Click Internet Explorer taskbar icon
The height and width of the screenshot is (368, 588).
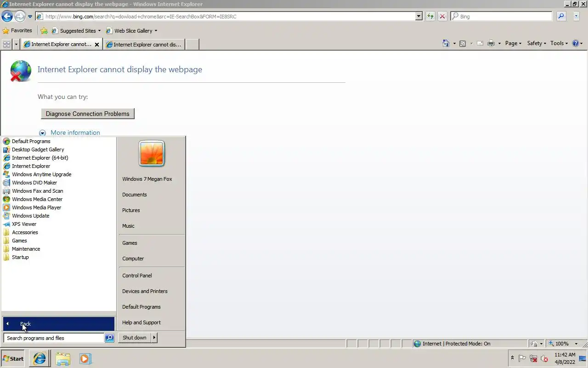click(40, 358)
